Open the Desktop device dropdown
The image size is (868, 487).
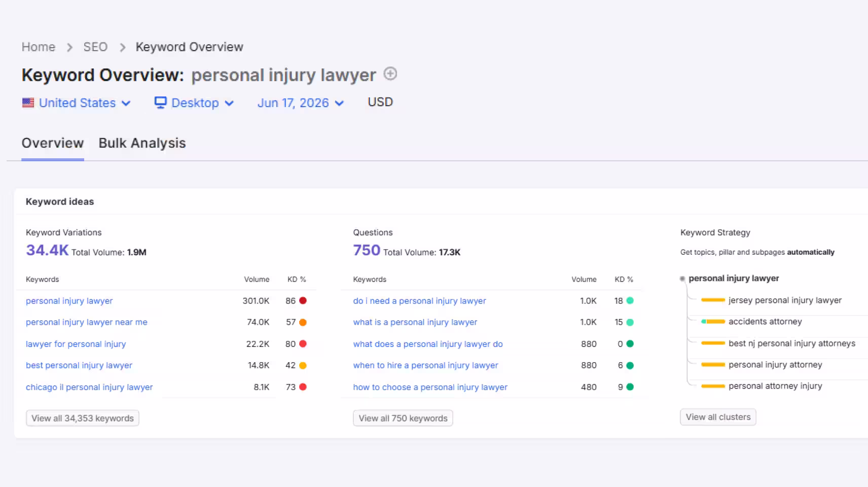pos(194,103)
